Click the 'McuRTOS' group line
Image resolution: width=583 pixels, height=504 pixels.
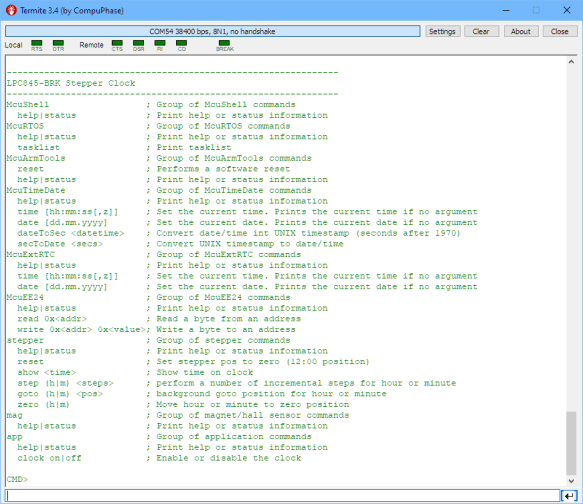point(25,126)
